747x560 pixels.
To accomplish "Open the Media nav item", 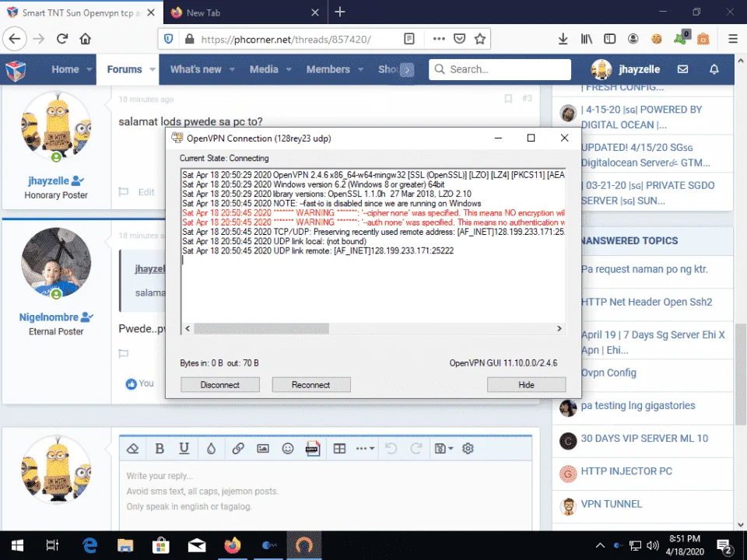I will tap(264, 69).
